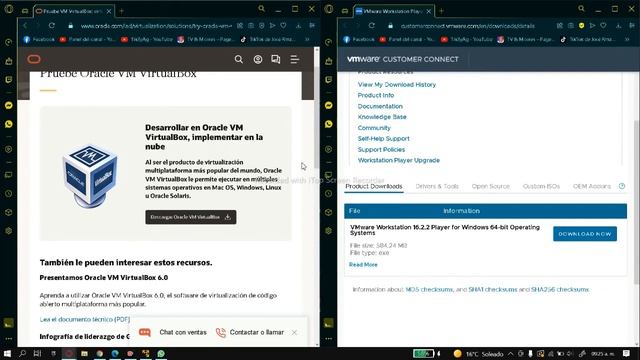Switch to the Drivers & Tools tab
The height and width of the screenshot is (360, 640).
tap(437, 186)
